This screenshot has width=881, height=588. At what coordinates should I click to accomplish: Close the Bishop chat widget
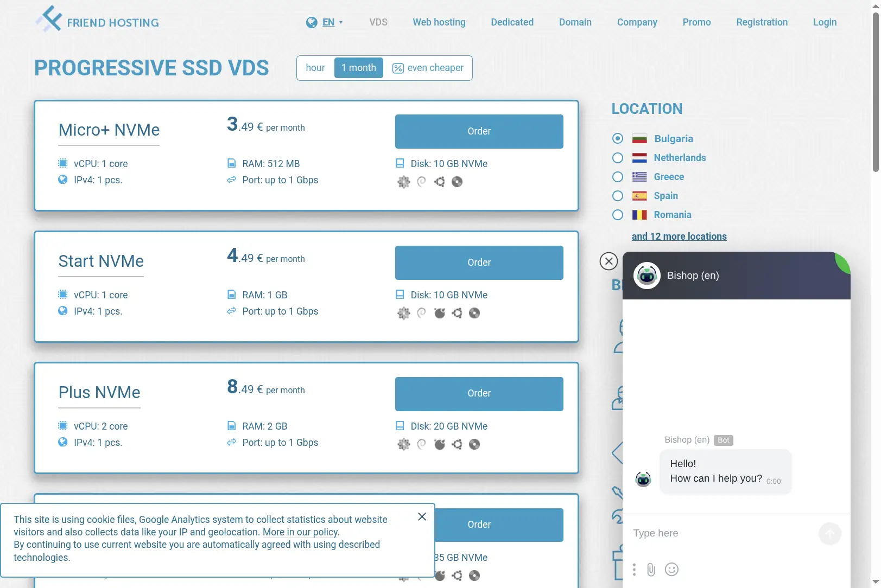coord(609,261)
